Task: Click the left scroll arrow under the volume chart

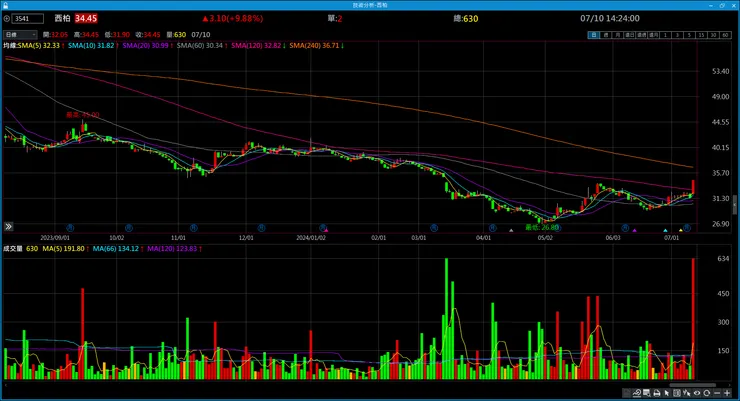Action: [x=5, y=385]
